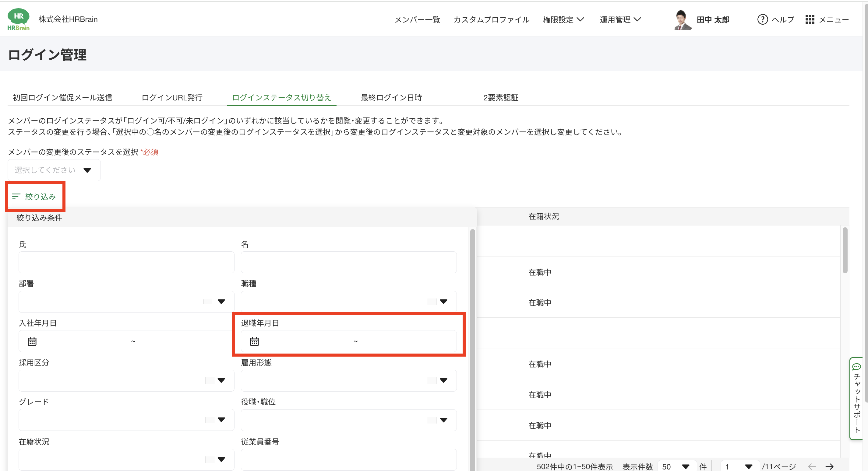Viewport: 868px width, 471px height.
Task: Go to next page arrow
Action: click(x=829, y=466)
